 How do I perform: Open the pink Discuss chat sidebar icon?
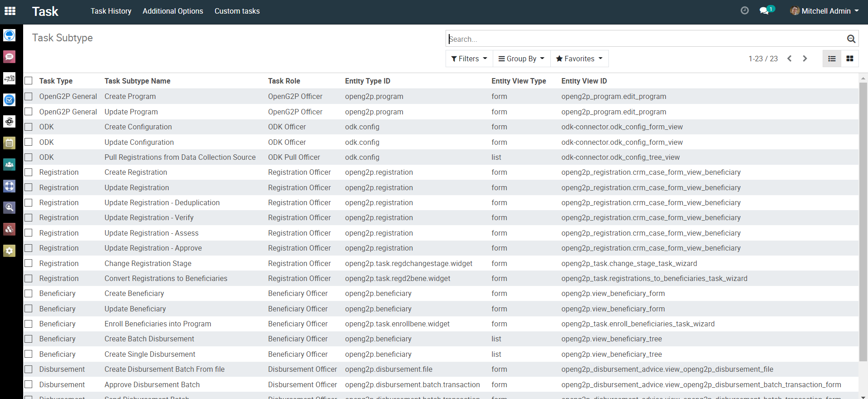coord(10,57)
